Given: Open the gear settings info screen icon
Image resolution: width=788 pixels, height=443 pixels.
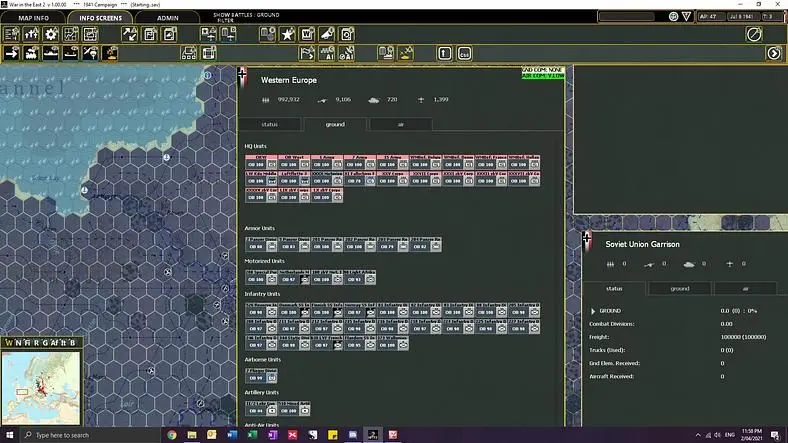Looking at the screenshot, I should [51, 34].
